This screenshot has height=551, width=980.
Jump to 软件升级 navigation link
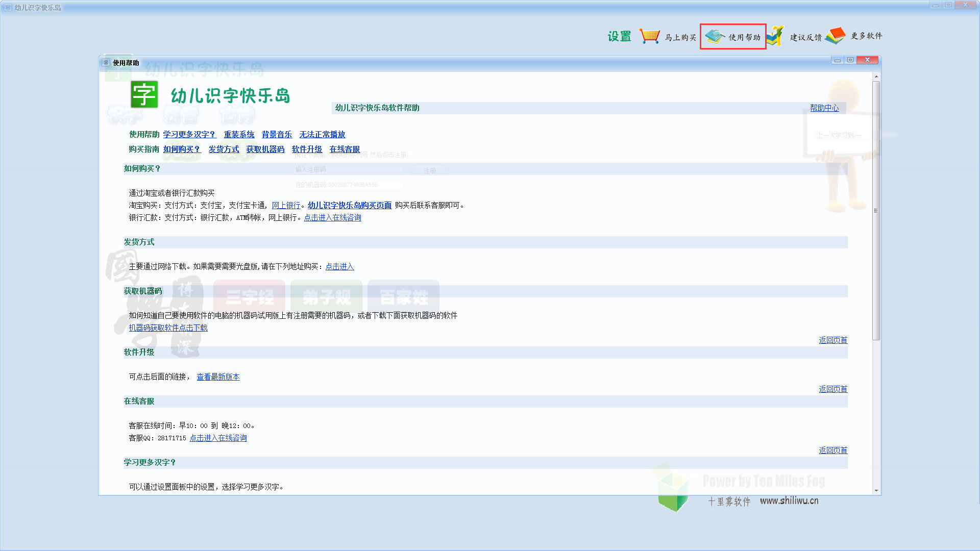[x=307, y=149]
